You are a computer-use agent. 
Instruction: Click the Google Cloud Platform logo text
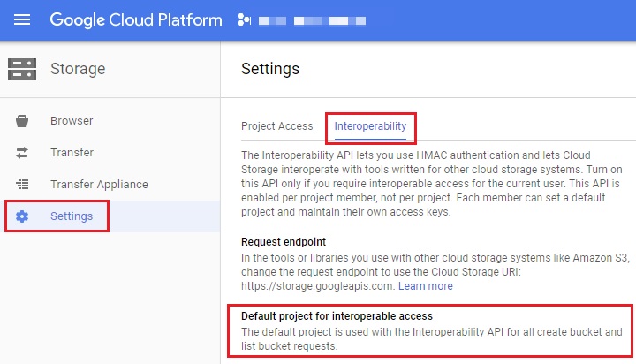[136, 19]
